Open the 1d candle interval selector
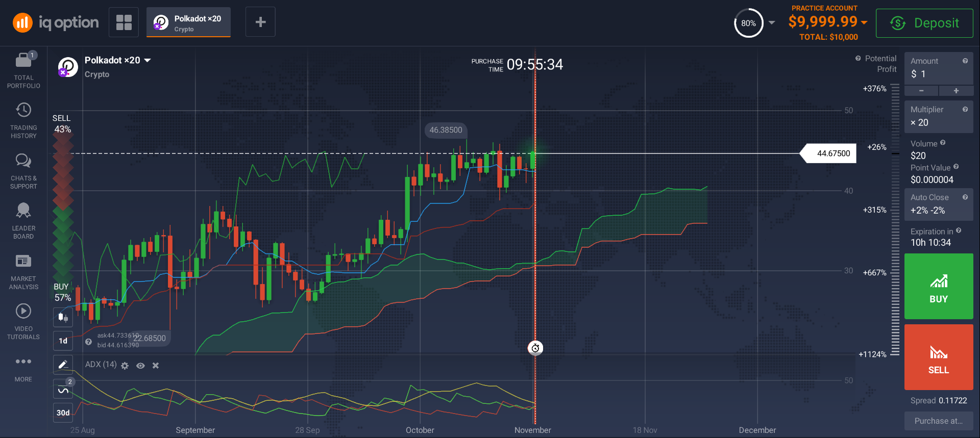This screenshot has height=438, width=980. tap(63, 341)
